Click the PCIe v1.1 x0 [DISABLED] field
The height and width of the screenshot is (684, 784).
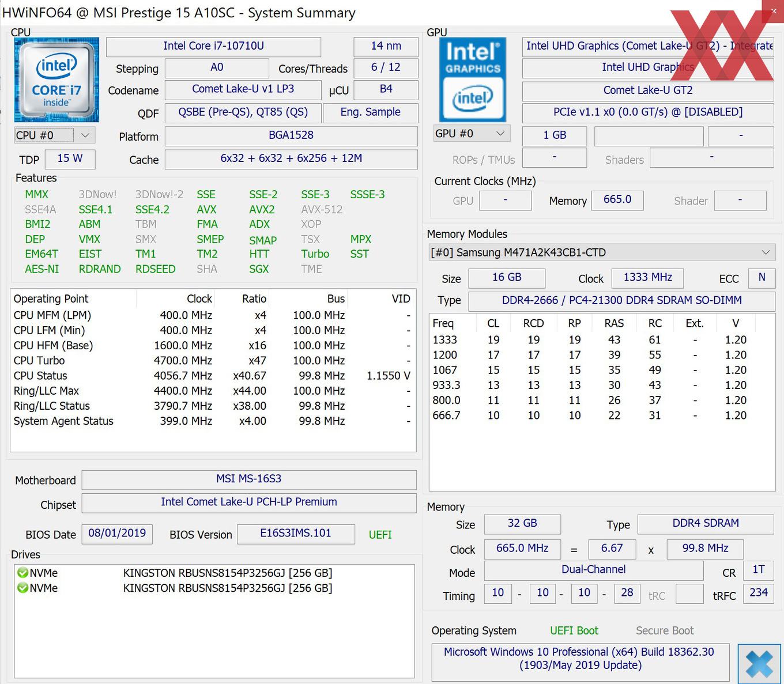pyautogui.click(x=648, y=112)
